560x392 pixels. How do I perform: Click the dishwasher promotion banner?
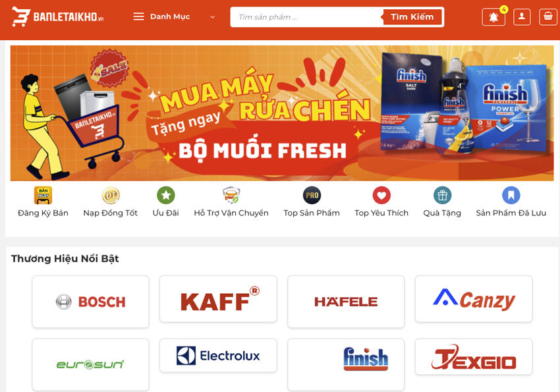point(282,113)
